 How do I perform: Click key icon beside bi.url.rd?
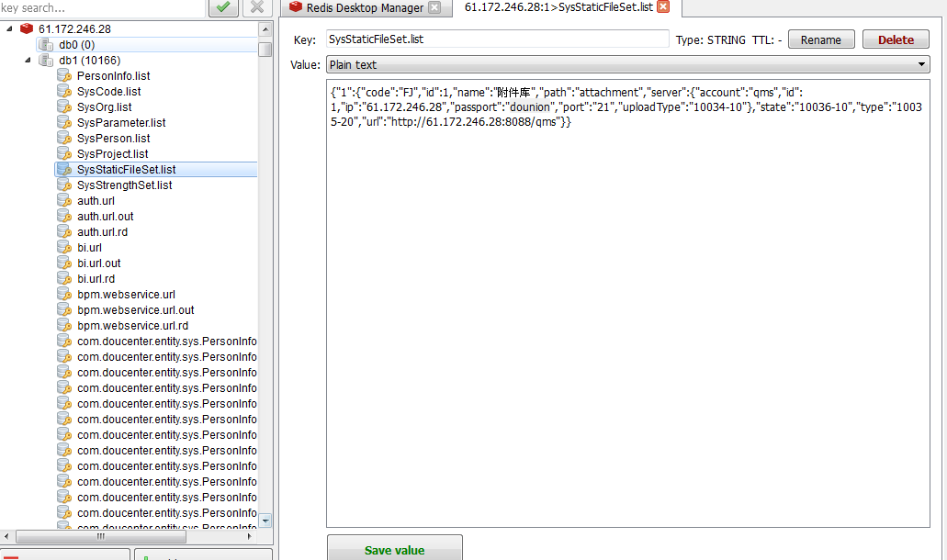point(64,279)
